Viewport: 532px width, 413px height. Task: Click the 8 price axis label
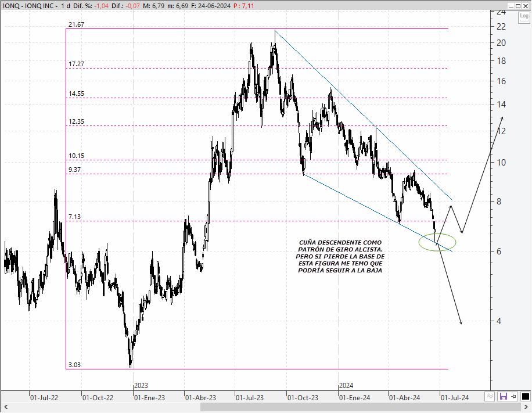click(x=499, y=201)
